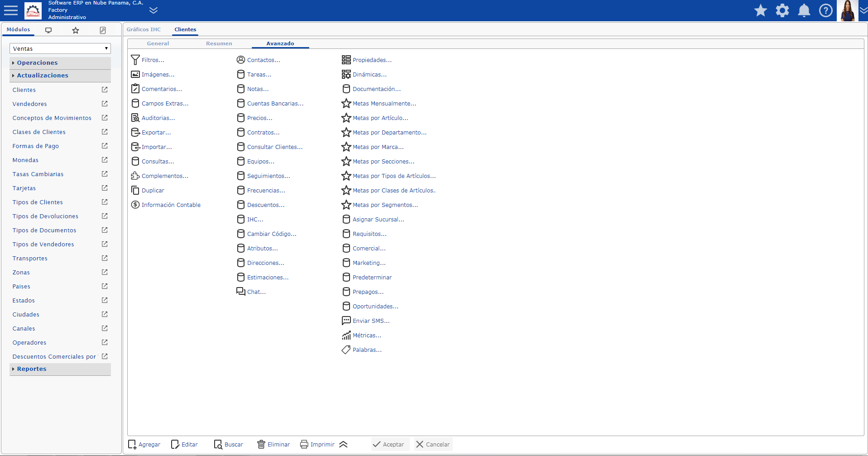Expand toolbar double chevron after Imprimir
868x456 pixels.
[x=343, y=444]
